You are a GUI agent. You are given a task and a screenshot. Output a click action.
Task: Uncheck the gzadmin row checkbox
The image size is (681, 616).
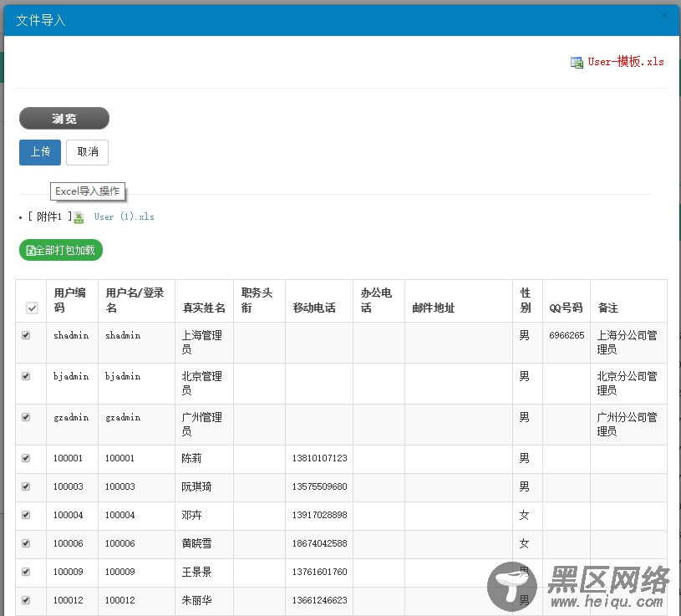pyautogui.click(x=26, y=417)
